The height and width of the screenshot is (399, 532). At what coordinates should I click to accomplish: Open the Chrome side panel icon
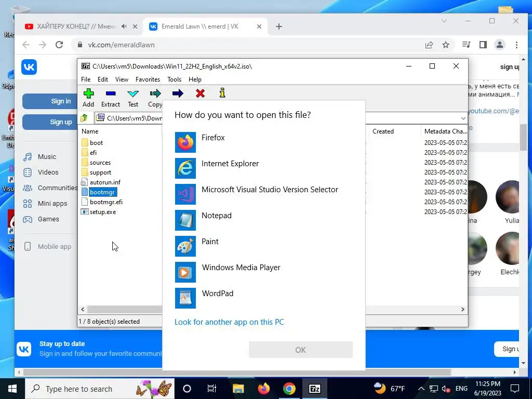coord(483,45)
